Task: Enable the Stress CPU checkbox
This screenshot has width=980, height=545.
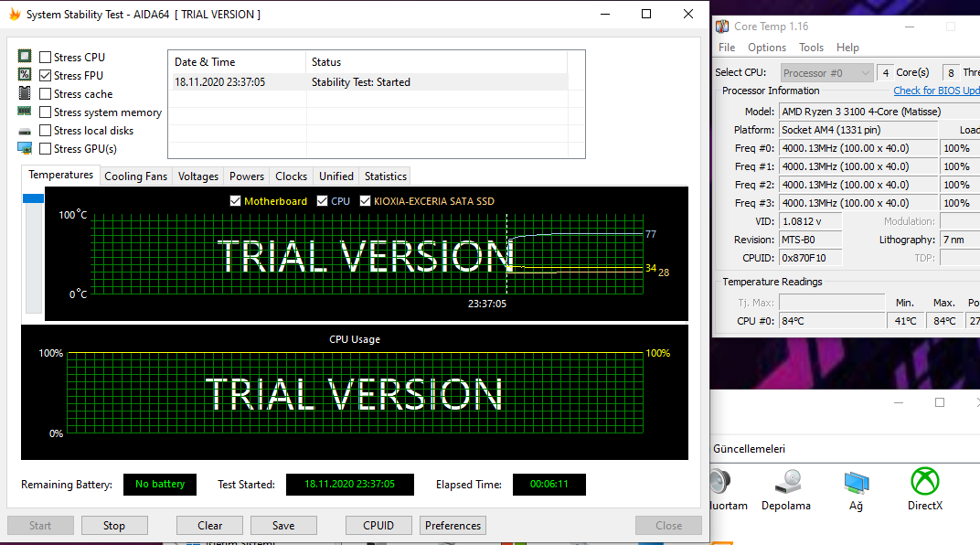Action: pyautogui.click(x=45, y=57)
